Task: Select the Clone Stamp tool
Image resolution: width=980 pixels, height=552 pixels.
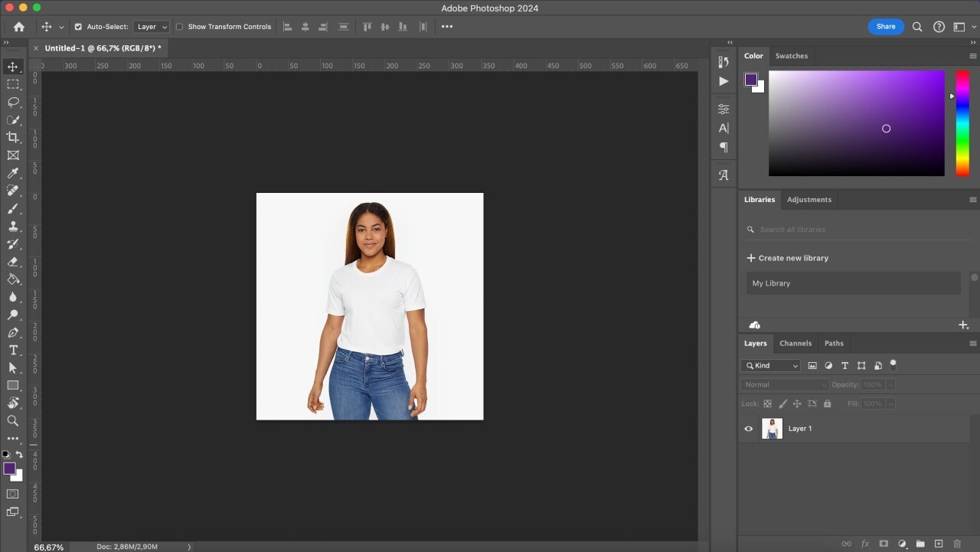Action: pos(13,226)
